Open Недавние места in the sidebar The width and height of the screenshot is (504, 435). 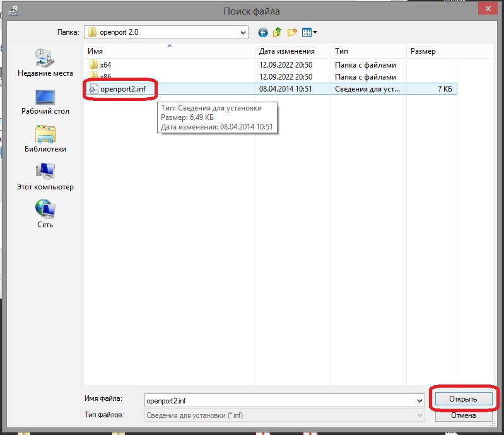[45, 63]
